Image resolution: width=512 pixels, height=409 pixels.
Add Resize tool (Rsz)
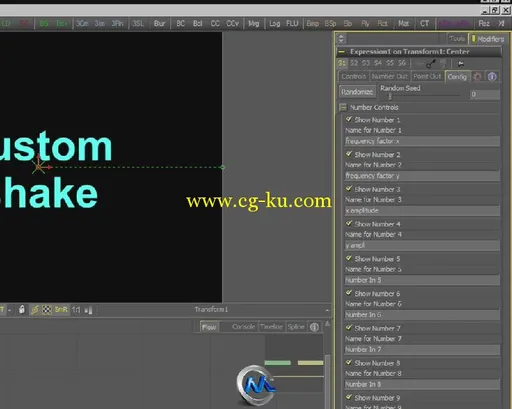click(484, 24)
